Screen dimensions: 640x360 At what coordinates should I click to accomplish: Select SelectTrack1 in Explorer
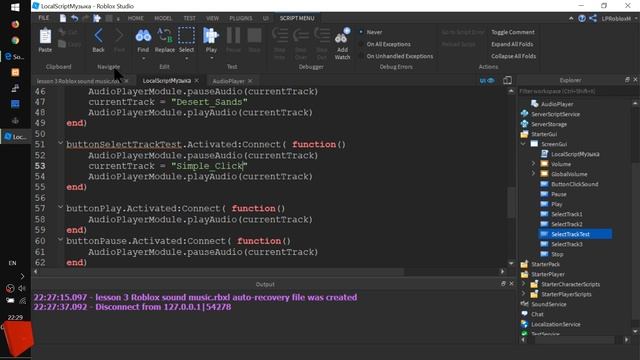[567, 214]
